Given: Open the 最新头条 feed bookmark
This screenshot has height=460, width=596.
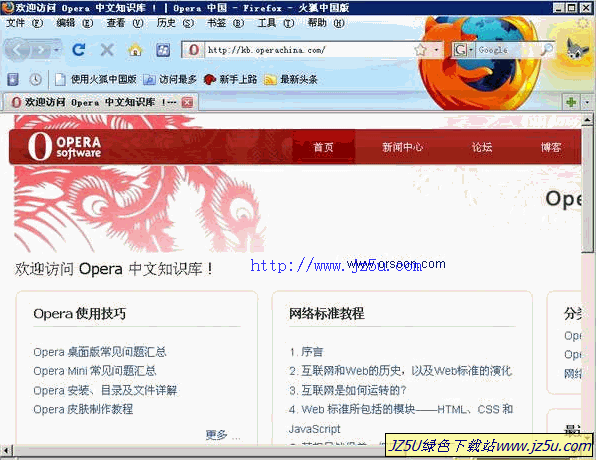Looking at the screenshot, I should (x=291, y=79).
